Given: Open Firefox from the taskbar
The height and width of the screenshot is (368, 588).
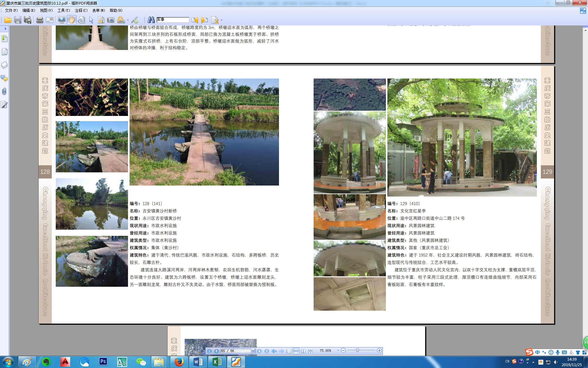Looking at the screenshot, I should click(x=179, y=362).
